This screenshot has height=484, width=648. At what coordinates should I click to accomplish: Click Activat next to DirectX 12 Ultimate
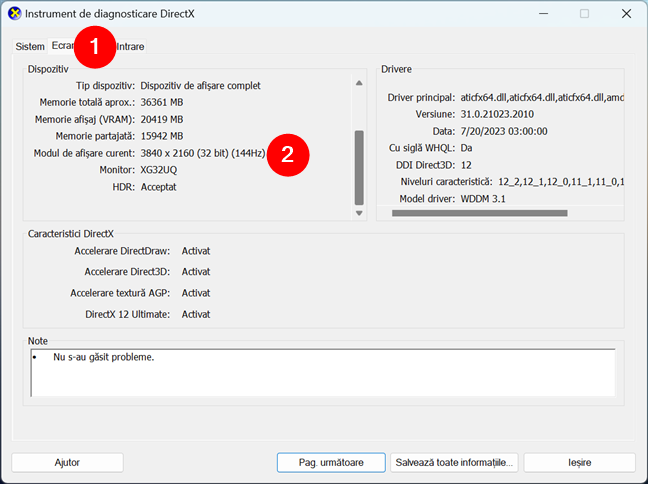pos(196,314)
